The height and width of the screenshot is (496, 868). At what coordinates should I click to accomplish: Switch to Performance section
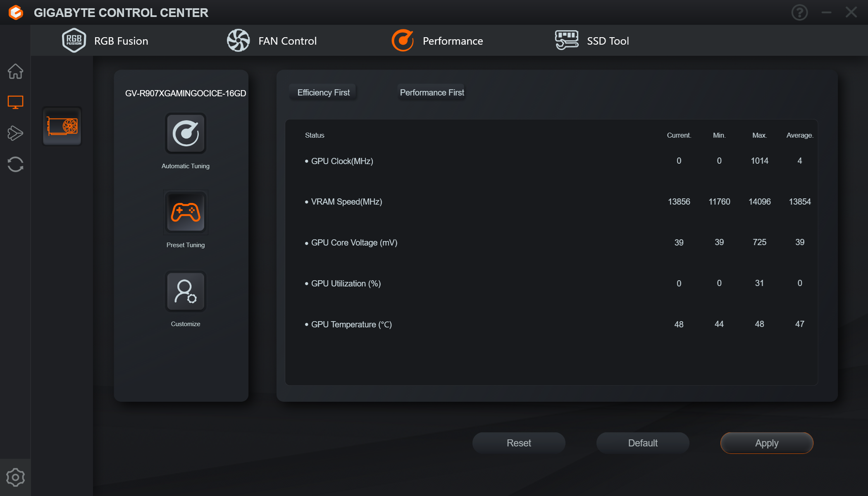coord(437,41)
